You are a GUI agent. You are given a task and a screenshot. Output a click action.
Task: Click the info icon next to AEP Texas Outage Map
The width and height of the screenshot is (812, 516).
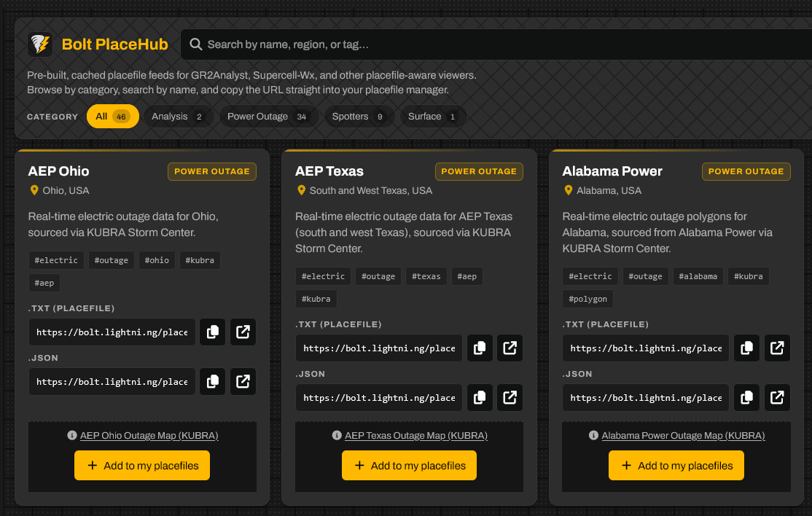coord(337,435)
